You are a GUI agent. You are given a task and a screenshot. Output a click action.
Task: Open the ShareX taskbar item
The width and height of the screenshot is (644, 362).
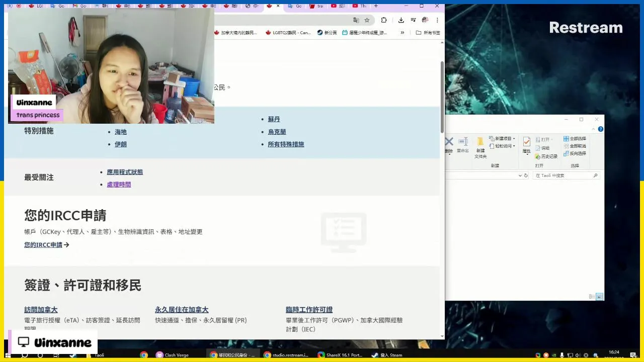pyautogui.click(x=340, y=355)
